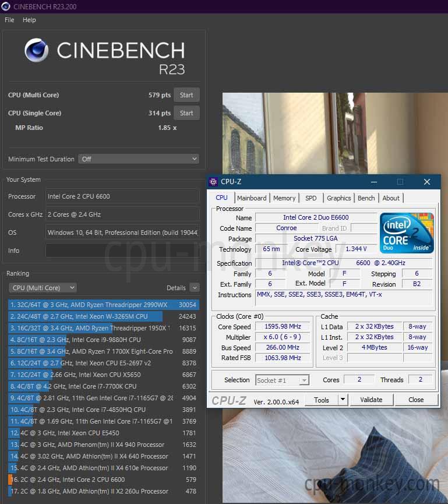Expand the ranking Details dropdown arrow

195,288
